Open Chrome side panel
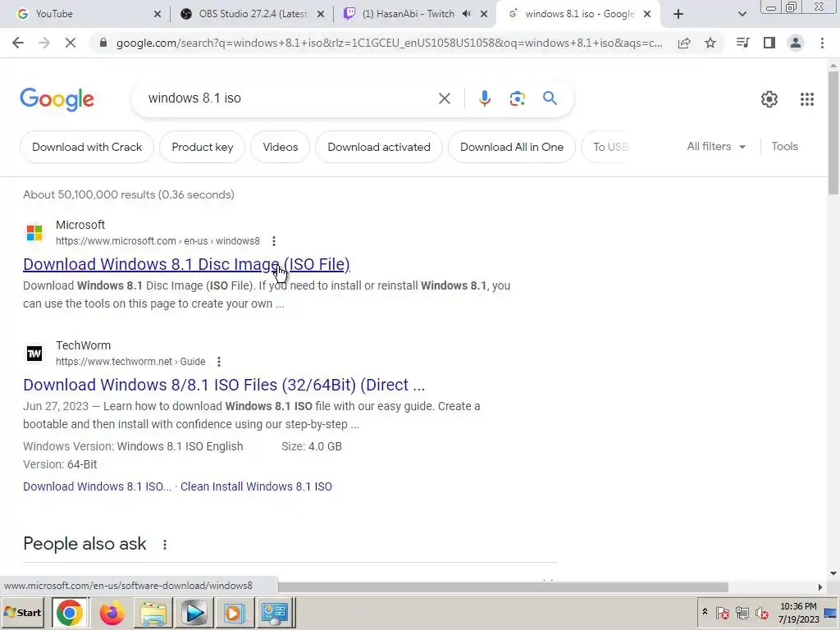Screen dimensions: 840x630 click(769, 43)
